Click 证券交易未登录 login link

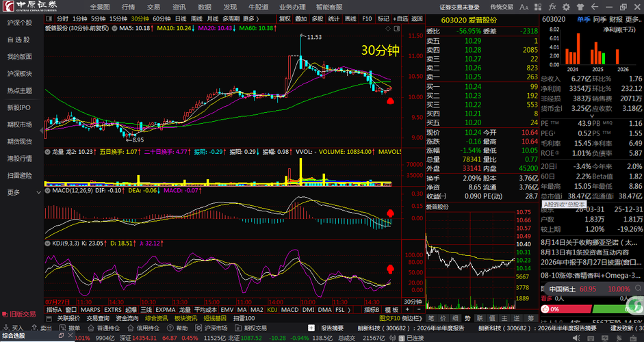tap(460, 7)
